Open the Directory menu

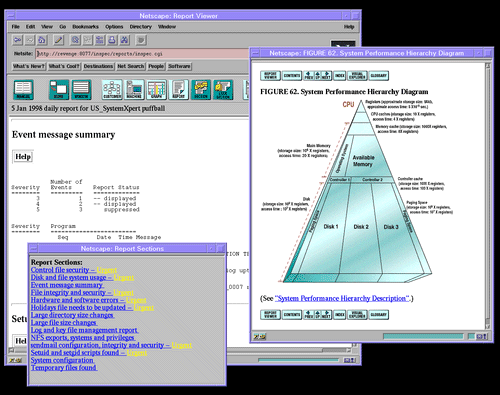[x=140, y=27]
